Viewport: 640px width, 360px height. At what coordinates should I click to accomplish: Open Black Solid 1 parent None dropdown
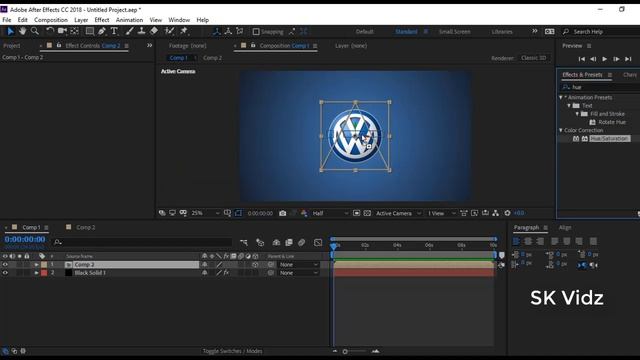point(298,273)
